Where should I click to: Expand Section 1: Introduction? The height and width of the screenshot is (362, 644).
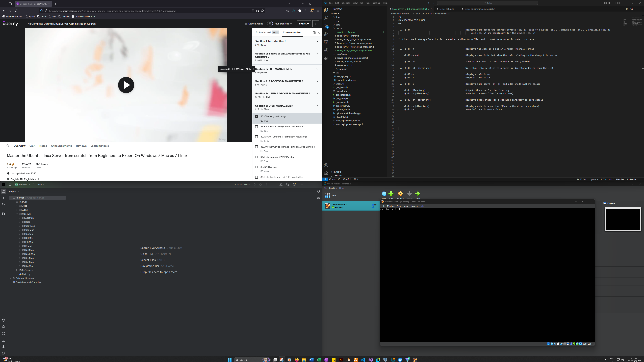point(287,43)
